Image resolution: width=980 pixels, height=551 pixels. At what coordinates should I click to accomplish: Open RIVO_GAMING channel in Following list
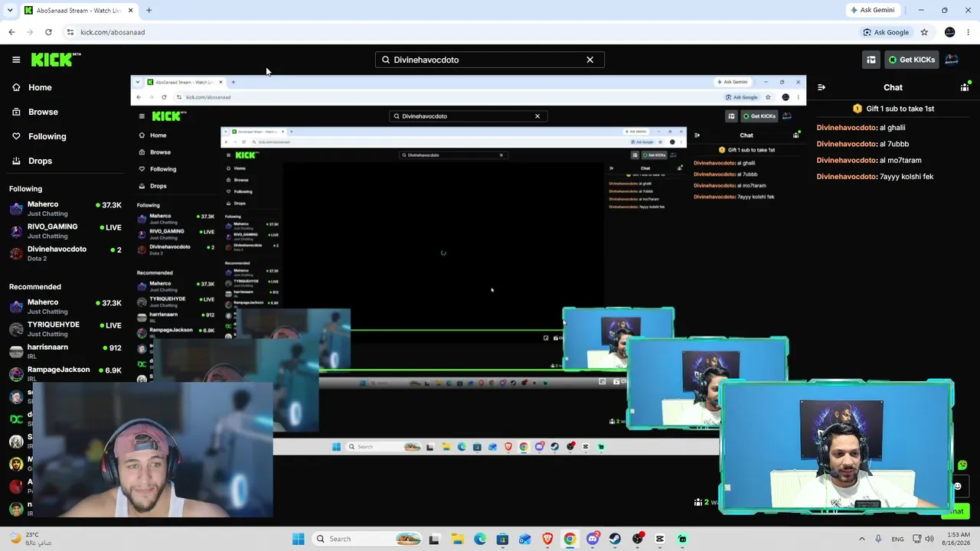point(65,231)
